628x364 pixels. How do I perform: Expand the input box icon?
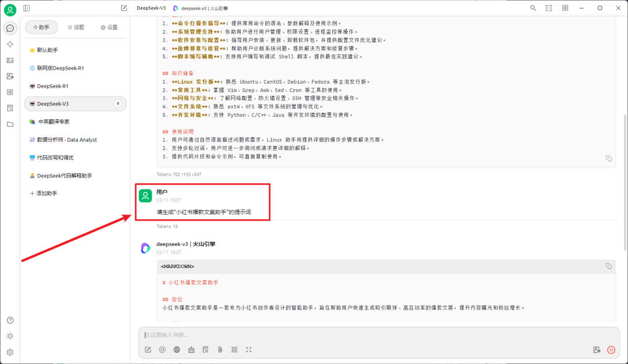(x=249, y=349)
